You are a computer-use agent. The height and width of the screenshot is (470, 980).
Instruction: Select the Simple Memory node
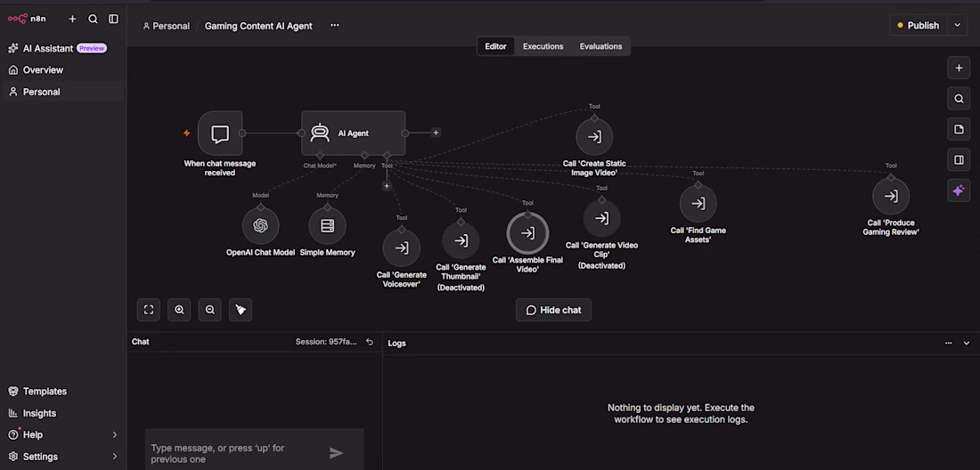coord(327,226)
